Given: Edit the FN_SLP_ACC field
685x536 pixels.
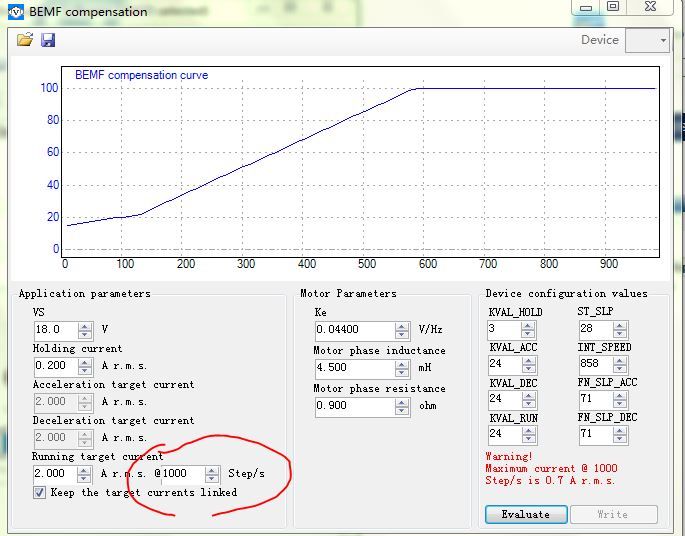Looking at the screenshot, I should click(x=595, y=399).
